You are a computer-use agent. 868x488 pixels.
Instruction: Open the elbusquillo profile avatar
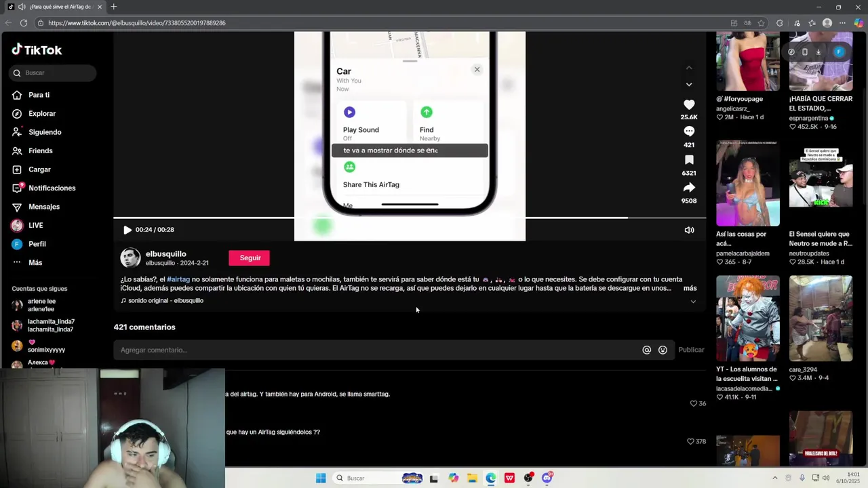(x=130, y=258)
